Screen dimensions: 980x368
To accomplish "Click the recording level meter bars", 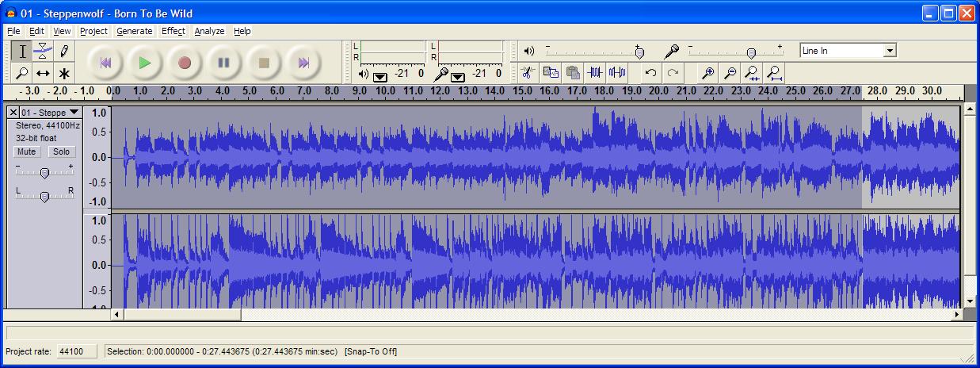I will (x=471, y=52).
